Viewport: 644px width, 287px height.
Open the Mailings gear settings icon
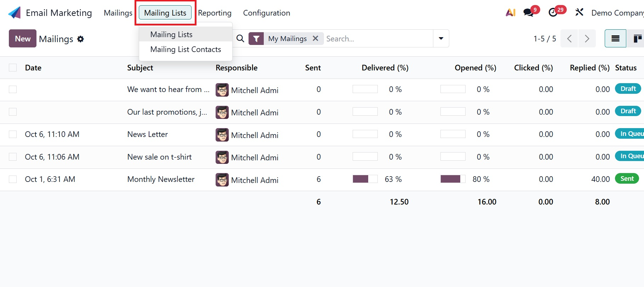[x=81, y=39]
